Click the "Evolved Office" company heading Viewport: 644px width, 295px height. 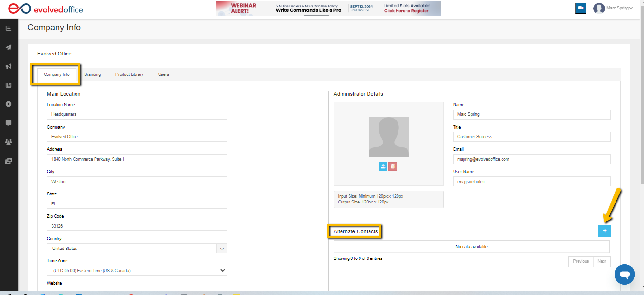tap(54, 54)
